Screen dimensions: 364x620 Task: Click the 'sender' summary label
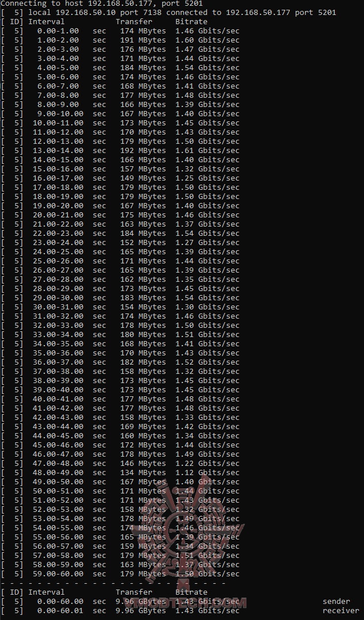coord(336,602)
